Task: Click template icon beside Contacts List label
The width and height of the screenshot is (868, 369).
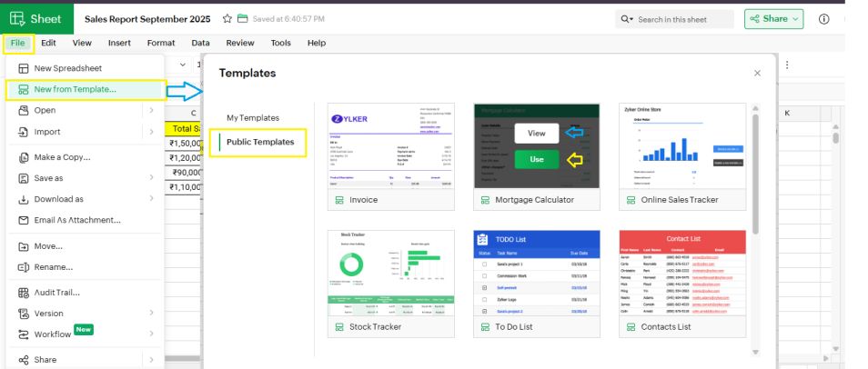Action: (x=631, y=327)
